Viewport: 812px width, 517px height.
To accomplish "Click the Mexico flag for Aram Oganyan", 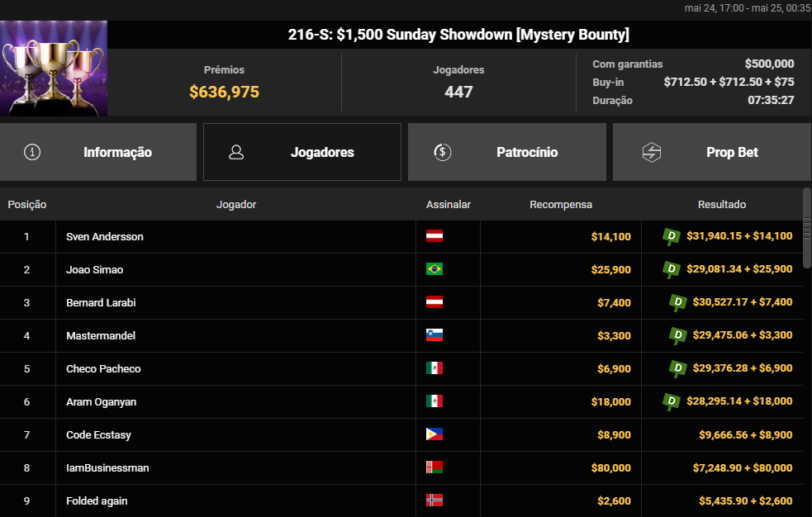I will coord(434,401).
